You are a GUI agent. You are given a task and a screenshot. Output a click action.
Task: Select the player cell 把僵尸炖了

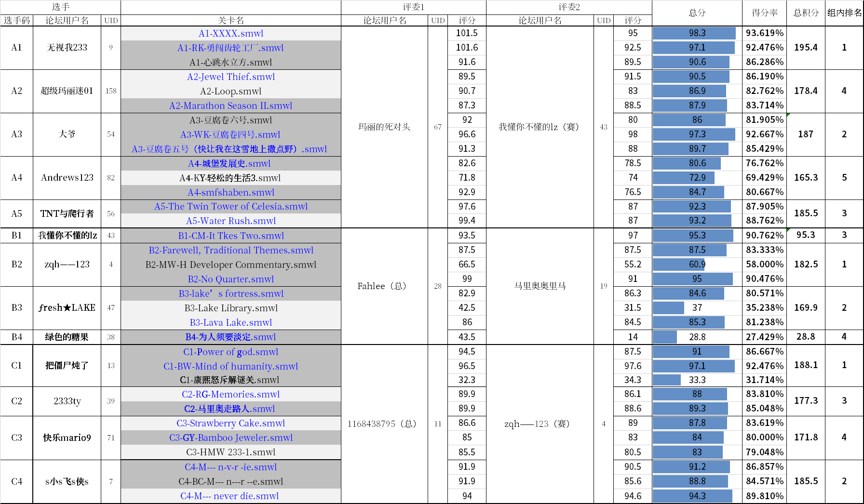pos(67,365)
